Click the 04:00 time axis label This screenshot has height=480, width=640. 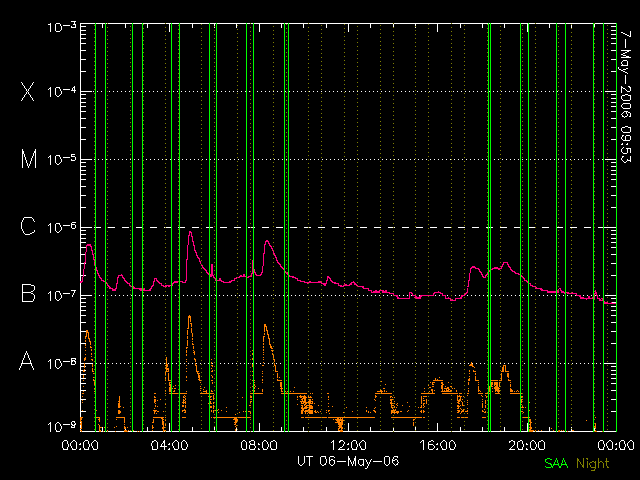pos(169,445)
